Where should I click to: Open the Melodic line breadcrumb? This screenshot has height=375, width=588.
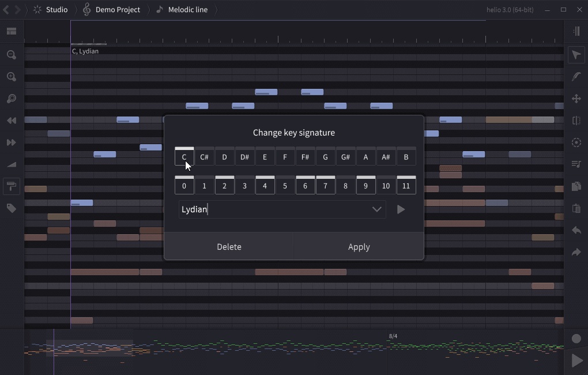click(182, 10)
